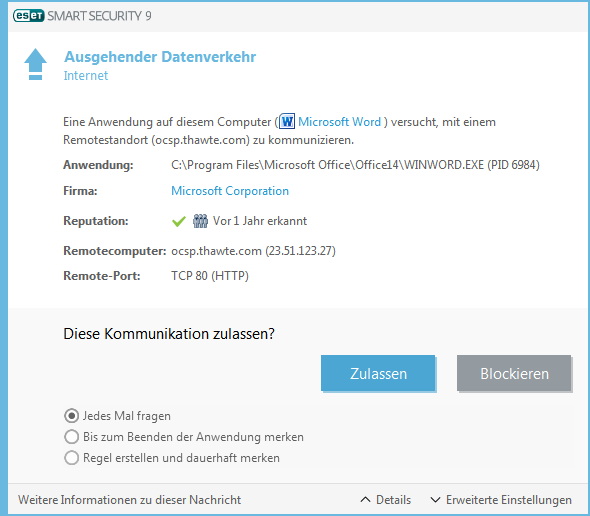The height and width of the screenshot is (516, 590).
Task: Click the "SMART SECURITY 9" title text
Action: 99,16
